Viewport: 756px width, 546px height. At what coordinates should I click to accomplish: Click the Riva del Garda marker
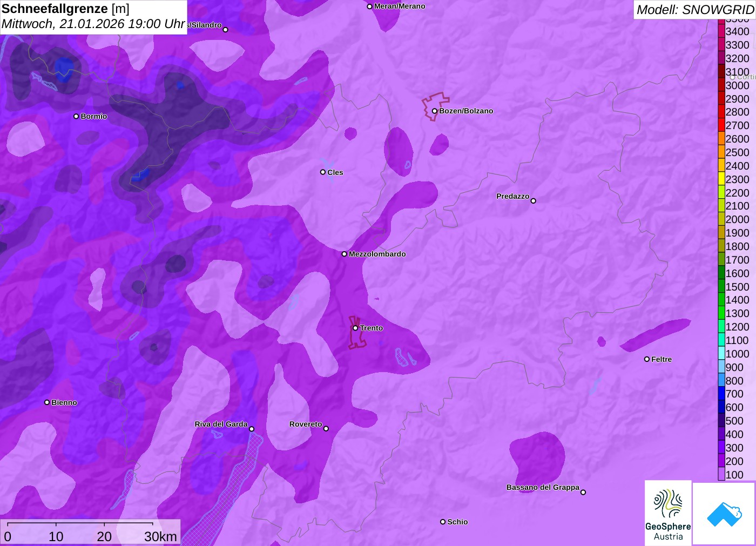click(252, 429)
